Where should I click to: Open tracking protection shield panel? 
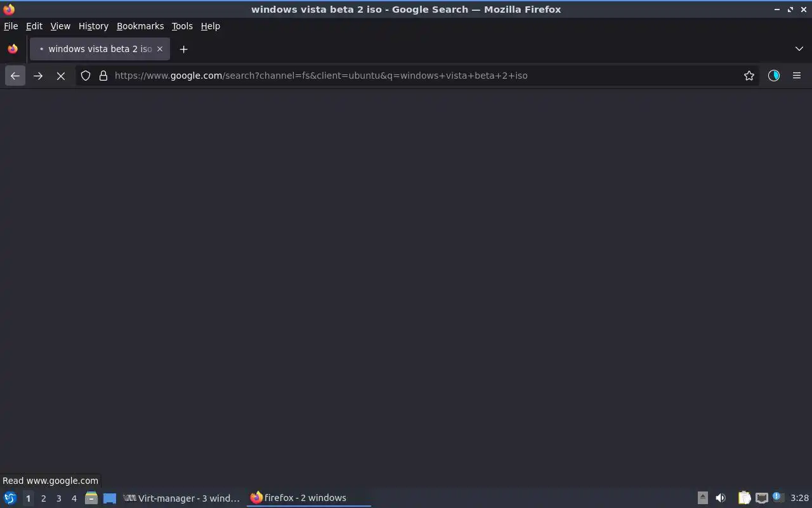pos(86,76)
